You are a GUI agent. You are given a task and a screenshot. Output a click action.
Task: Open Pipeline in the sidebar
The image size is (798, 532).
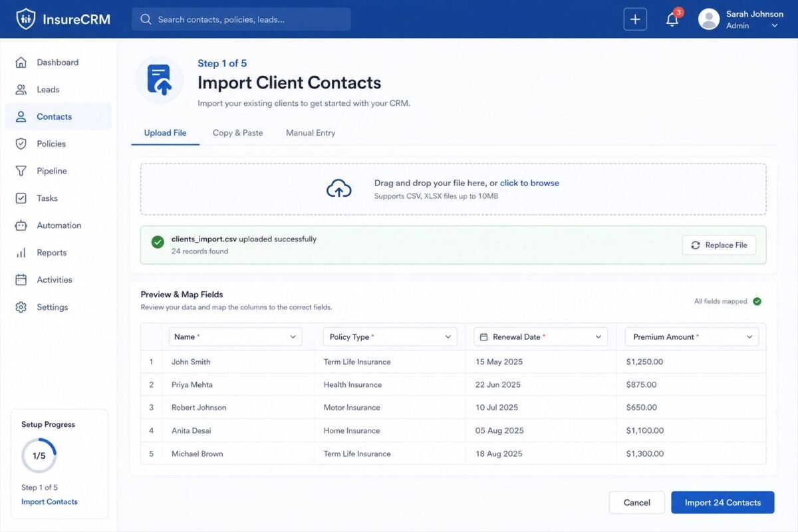click(58, 171)
